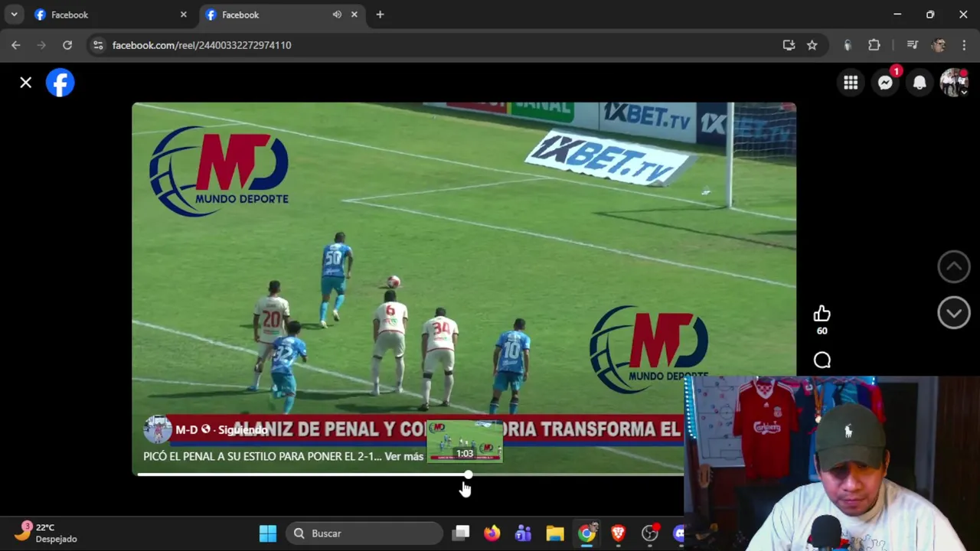
Task: Switch to the first Facebook tab
Action: coord(111,15)
